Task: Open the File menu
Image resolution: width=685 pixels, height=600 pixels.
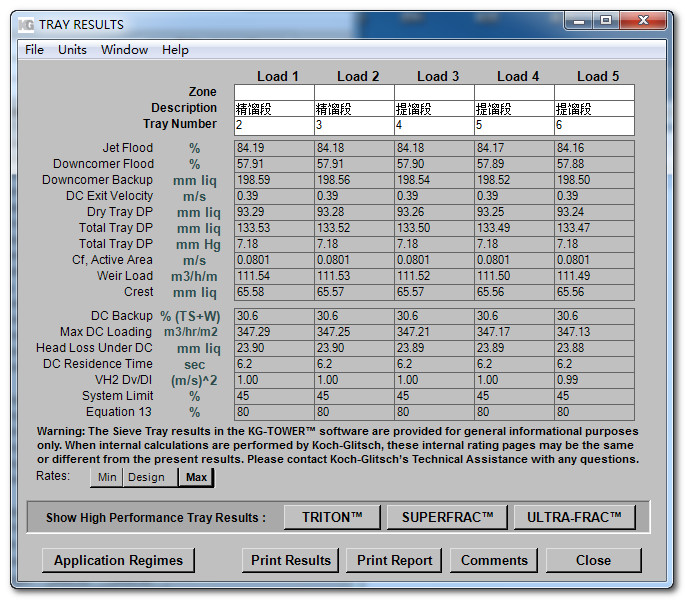Action: point(34,50)
